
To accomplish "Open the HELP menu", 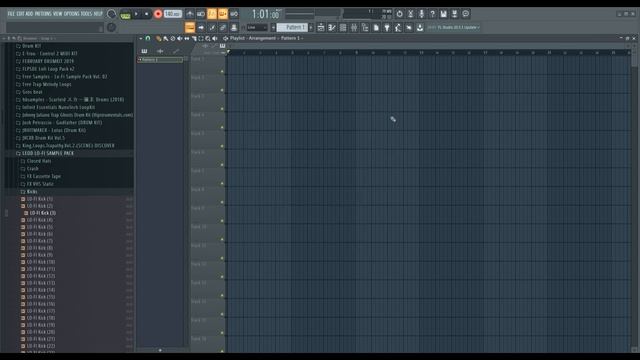I will click(x=98, y=14).
